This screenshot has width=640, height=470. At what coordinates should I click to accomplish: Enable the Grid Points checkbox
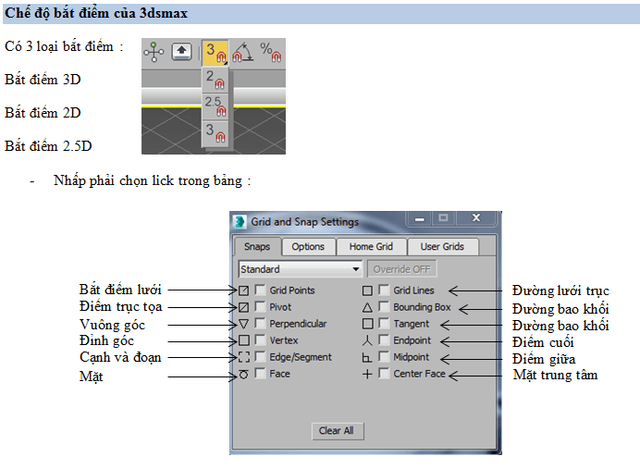click(x=260, y=290)
